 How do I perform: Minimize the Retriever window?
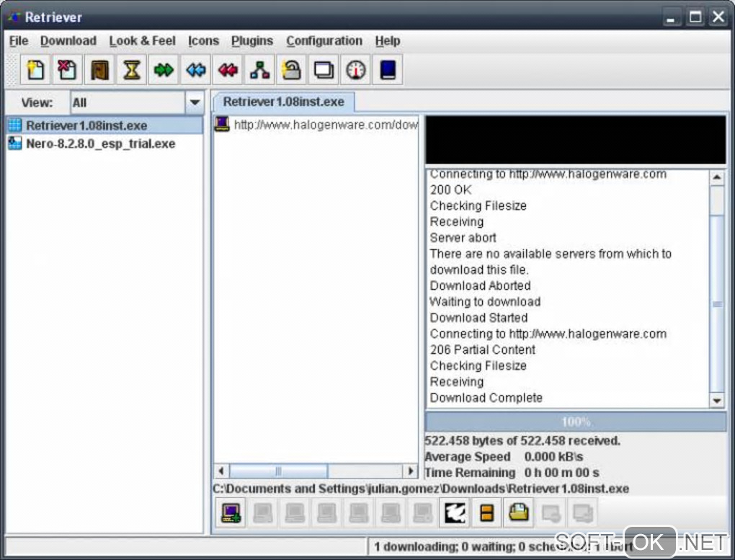pos(672,18)
